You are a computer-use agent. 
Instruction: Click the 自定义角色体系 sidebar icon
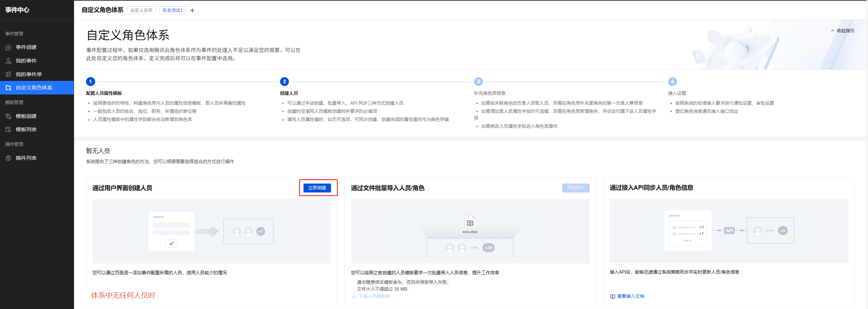click(8, 88)
